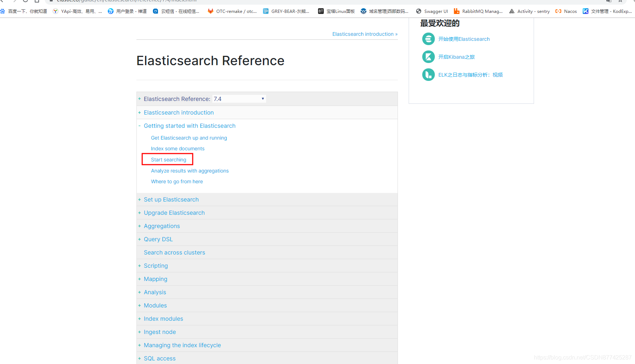Image resolution: width=635 pixels, height=364 pixels.
Task: Expand the Elasticsearch introduction section toggle
Action: (139, 112)
